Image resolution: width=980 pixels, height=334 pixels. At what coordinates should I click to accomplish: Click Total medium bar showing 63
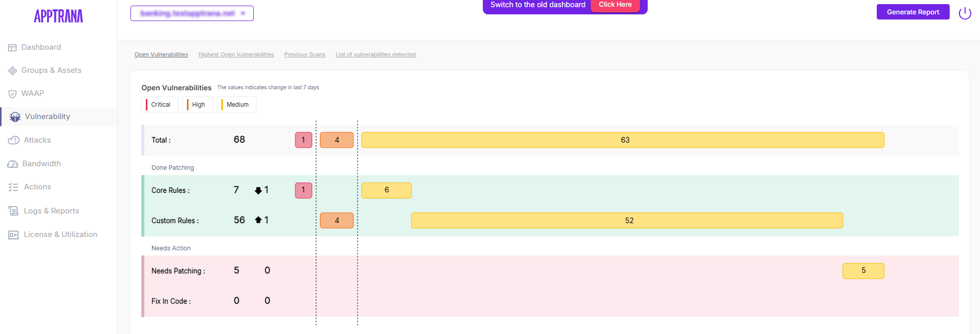click(623, 140)
